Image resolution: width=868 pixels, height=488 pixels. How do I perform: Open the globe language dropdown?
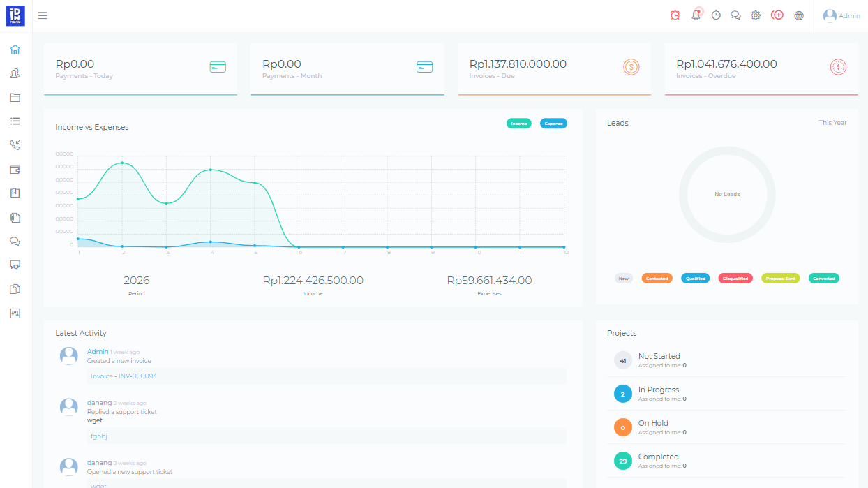click(x=799, y=15)
